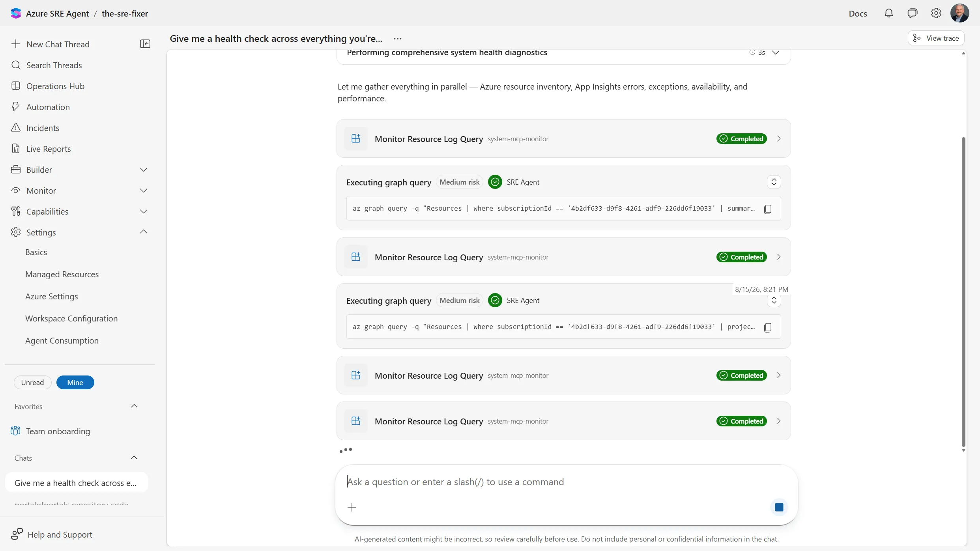The image size is (980, 551).
Task: Click the first Monitor Resource Log Query tool icon
Action: (356, 138)
